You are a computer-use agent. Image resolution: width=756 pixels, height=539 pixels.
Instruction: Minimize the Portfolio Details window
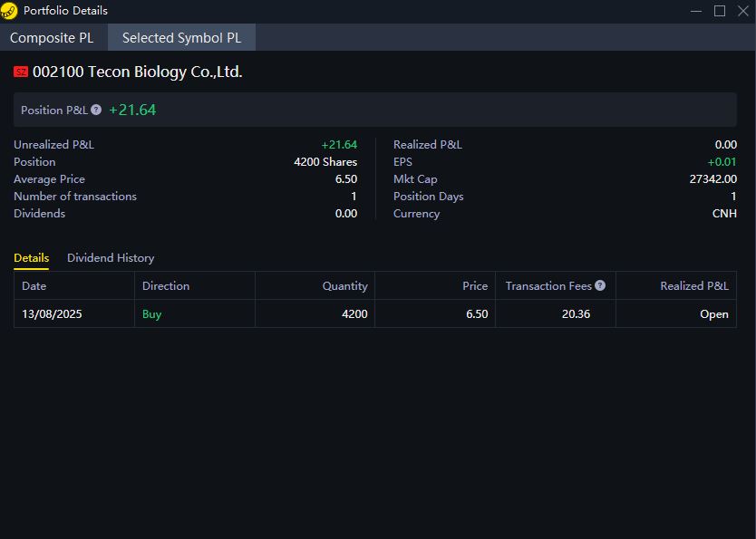pos(696,11)
